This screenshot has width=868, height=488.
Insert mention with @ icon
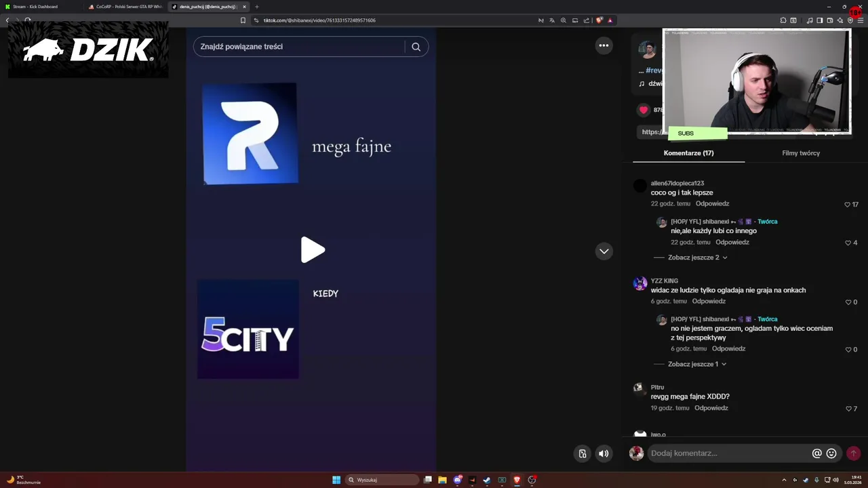817,453
